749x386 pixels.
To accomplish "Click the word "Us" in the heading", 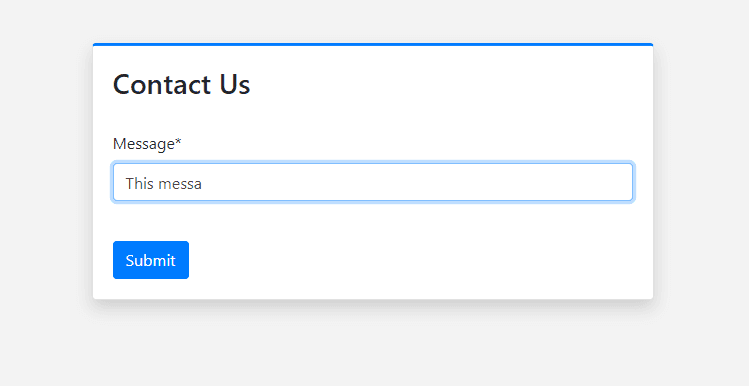I will coord(235,85).
